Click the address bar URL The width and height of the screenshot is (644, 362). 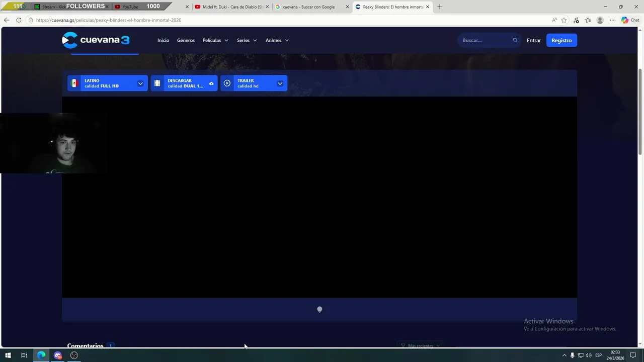pyautogui.click(x=109, y=20)
